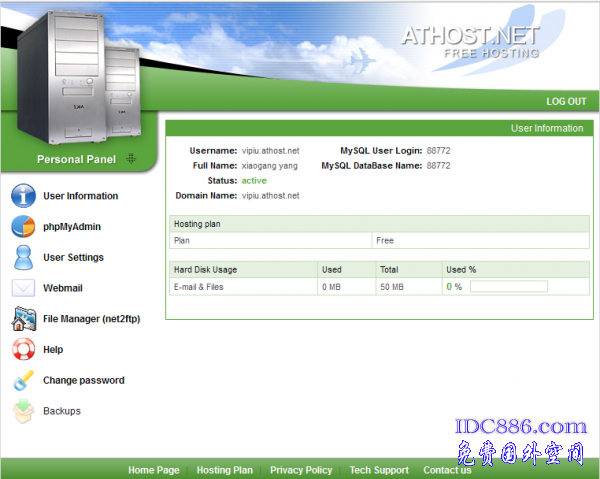Choose the User Settings menu label
The image size is (600, 479).
click(73, 257)
